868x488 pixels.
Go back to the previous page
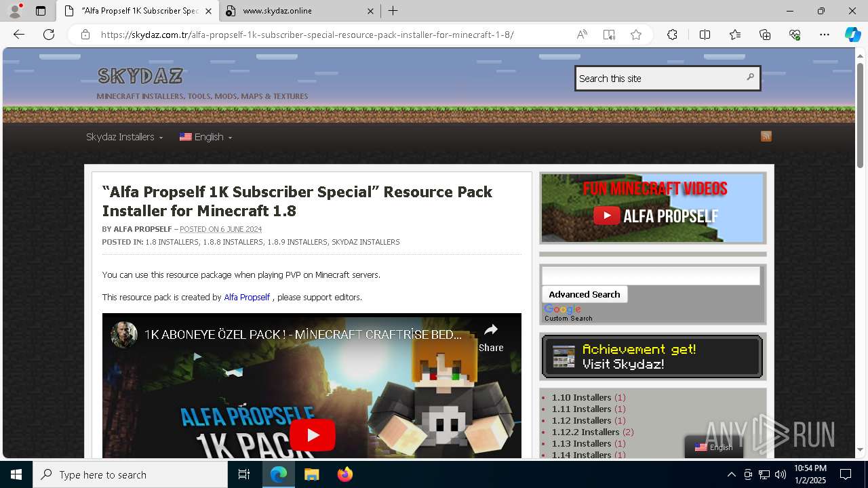19,35
